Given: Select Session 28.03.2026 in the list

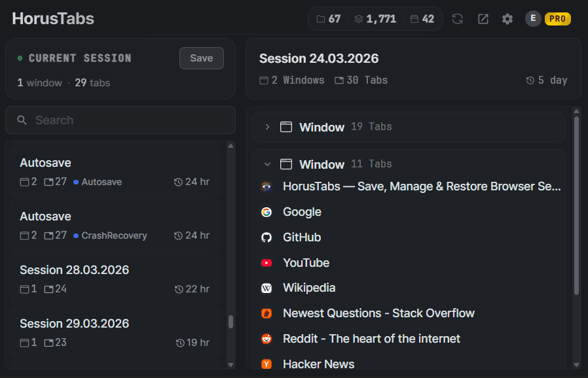Looking at the screenshot, I should [x=115, y=279].
